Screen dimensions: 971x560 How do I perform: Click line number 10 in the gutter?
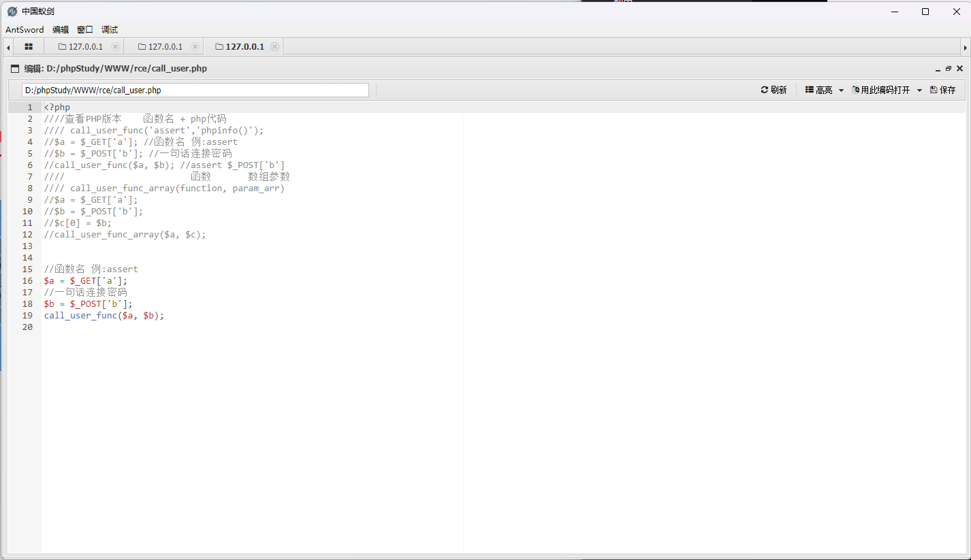coord(27,212)
